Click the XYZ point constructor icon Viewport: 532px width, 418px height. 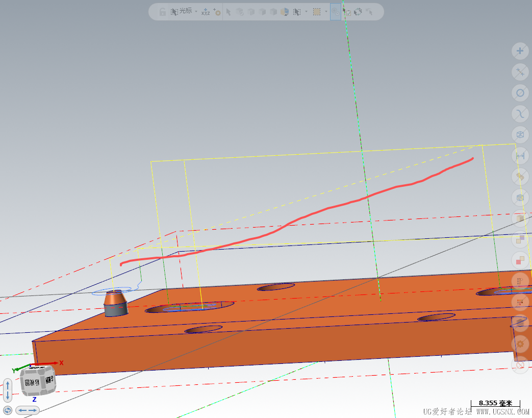(x=205, y=12)
